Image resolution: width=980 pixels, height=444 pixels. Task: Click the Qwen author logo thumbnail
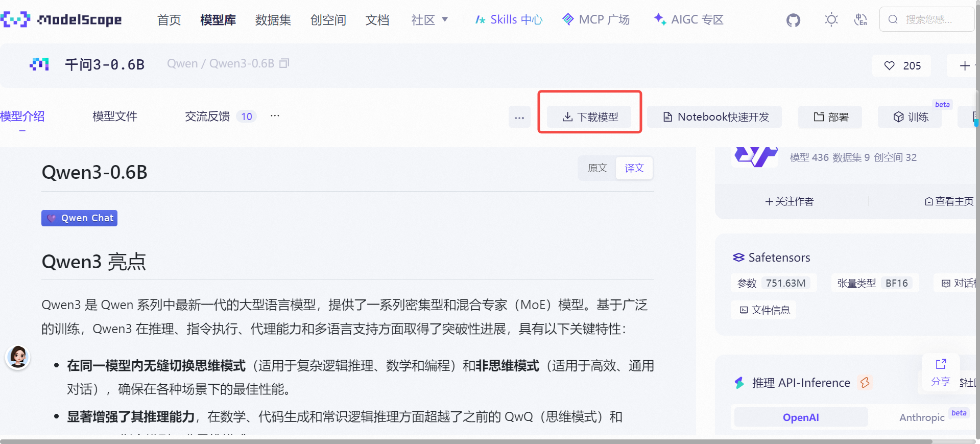(755, 157)
